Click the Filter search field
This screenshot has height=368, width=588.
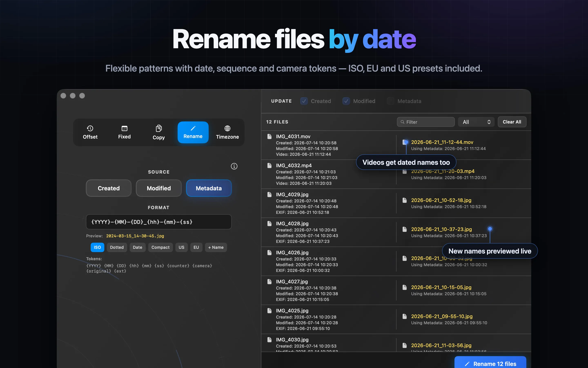click(426, 122)
